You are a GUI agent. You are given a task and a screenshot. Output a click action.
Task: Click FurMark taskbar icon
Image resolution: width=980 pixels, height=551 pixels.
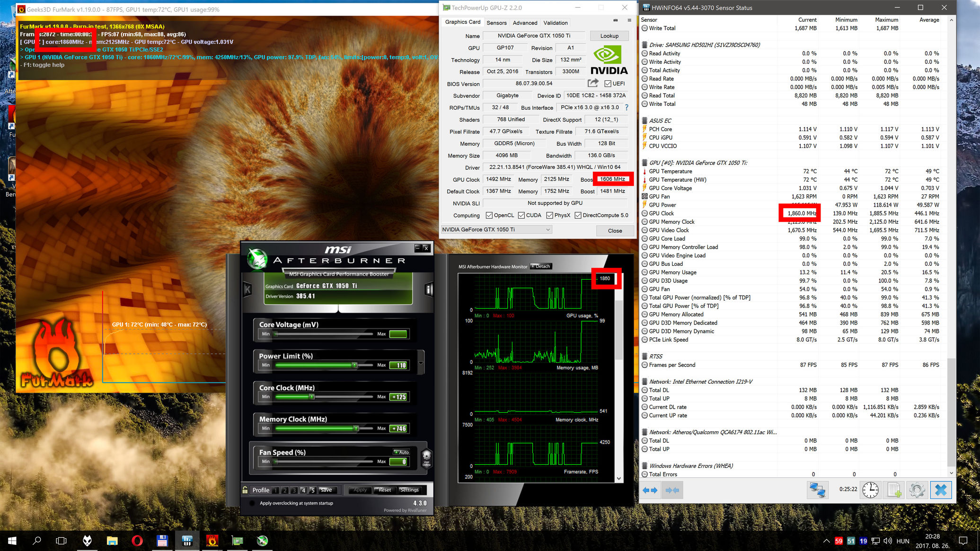[x=212, y=541]
